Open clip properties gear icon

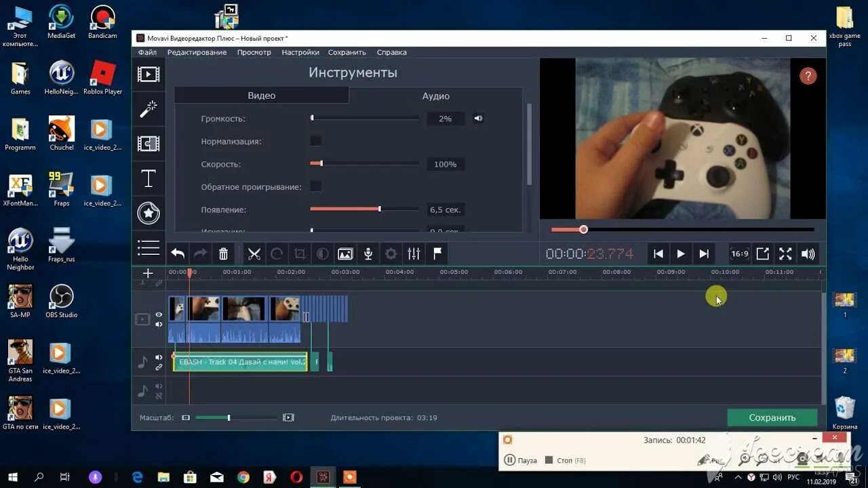click(x=391, y=253)
